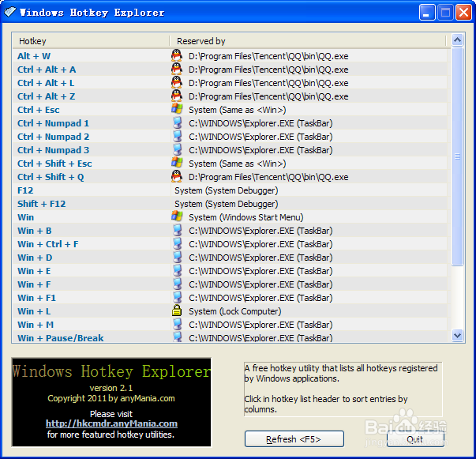Viewport: 476px width, 459px height.
Task: Click the Quit button
Action: tap(415, 439)
